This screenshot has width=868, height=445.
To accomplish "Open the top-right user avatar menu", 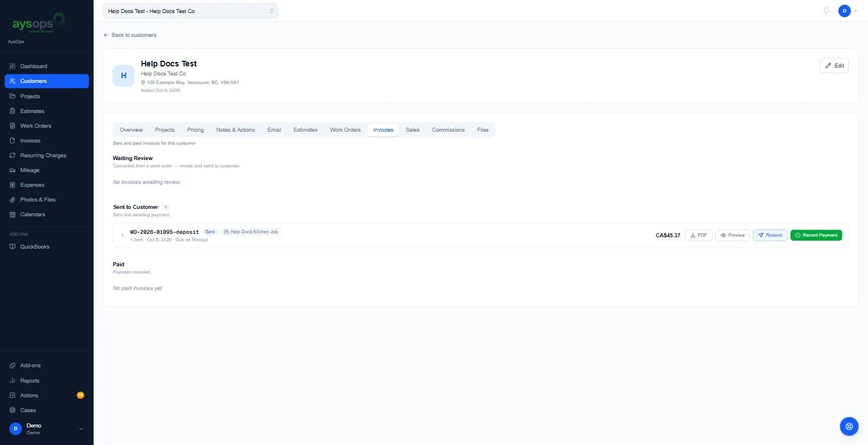I will [848, 11].
